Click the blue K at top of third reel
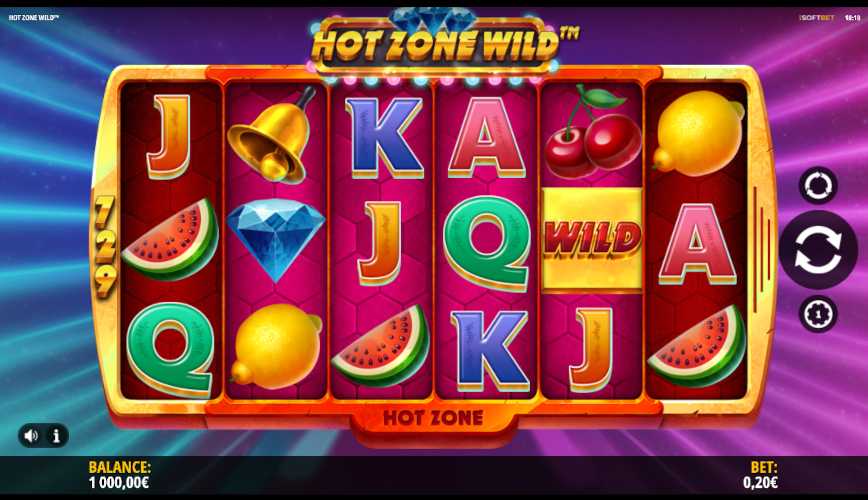 coord(383,137)
